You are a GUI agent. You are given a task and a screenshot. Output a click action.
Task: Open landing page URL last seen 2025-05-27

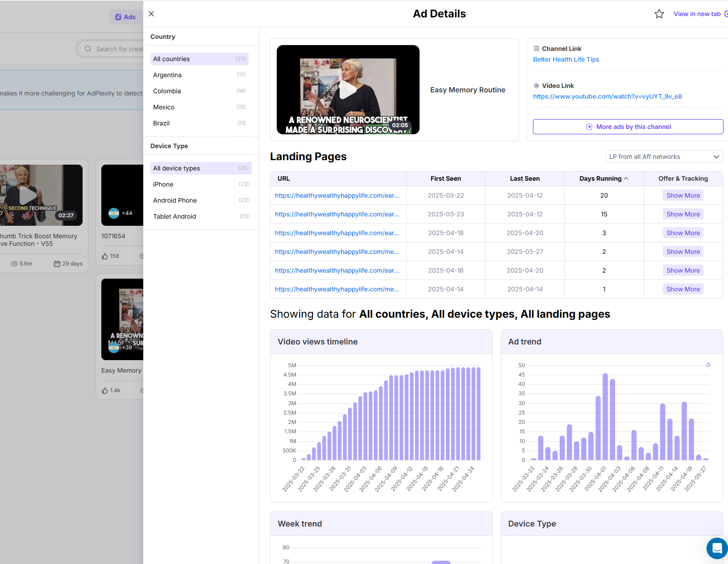pos(337,252)
